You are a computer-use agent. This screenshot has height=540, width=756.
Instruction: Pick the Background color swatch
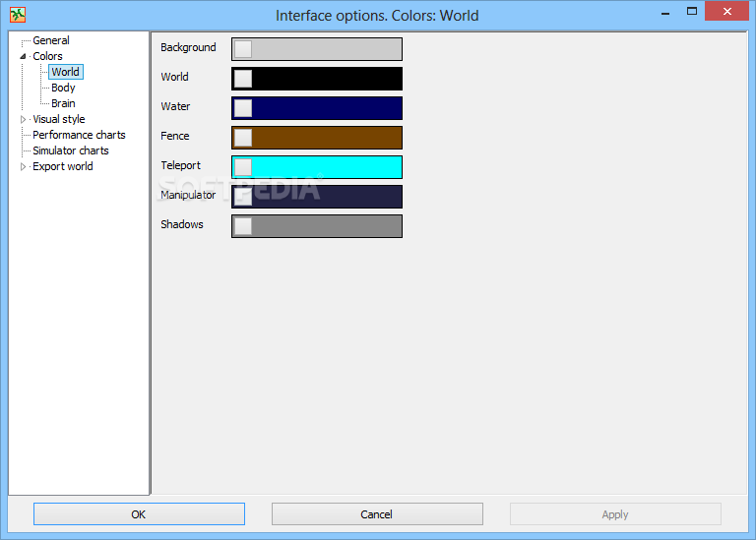pyautogui.click(x=317, y=49)
